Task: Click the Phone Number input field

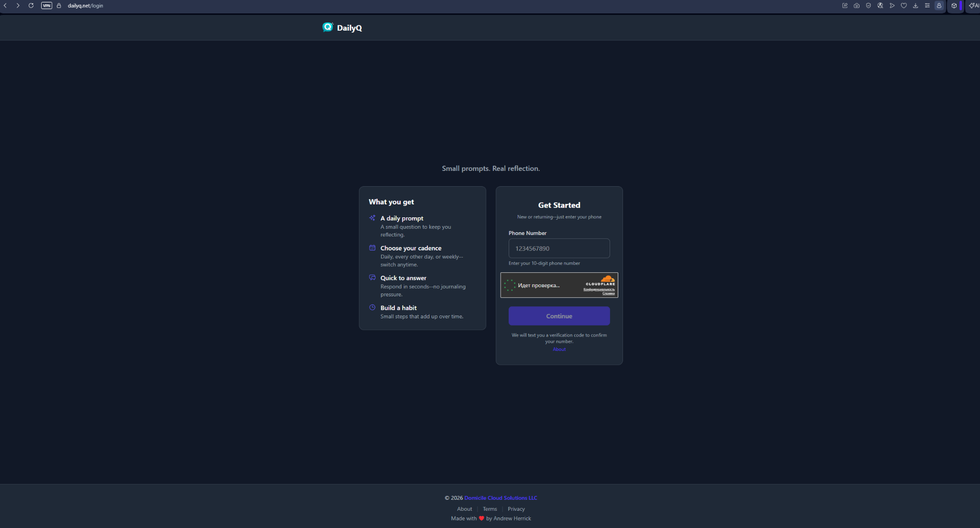Action: coord(559,248)
